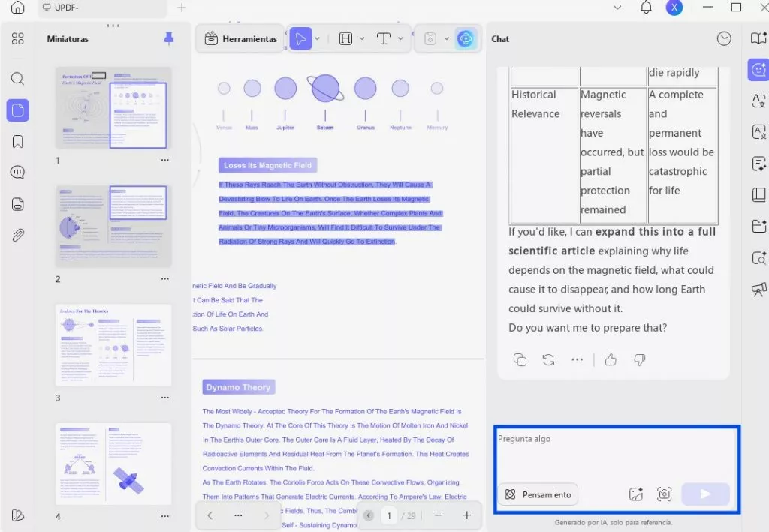Select the UPDF- document tab
The image size is (769, 532).
pyautogui.click(x=102, y=8)
